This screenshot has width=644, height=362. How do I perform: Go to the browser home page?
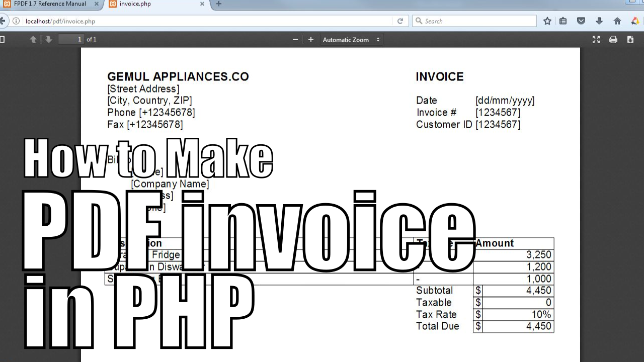coord(617,21)
